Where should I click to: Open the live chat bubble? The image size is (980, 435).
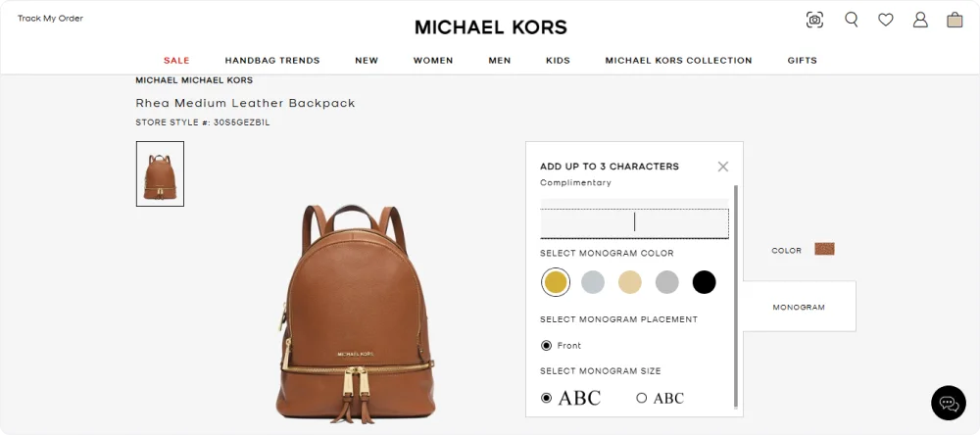click(x=948, y=403)
